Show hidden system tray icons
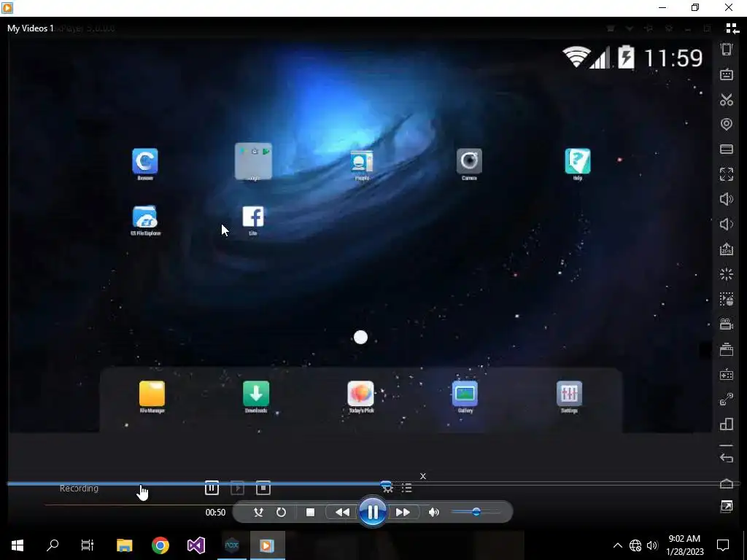Image resolution: width=747 pixels, height=560 pixels. [x=617, y=545]
